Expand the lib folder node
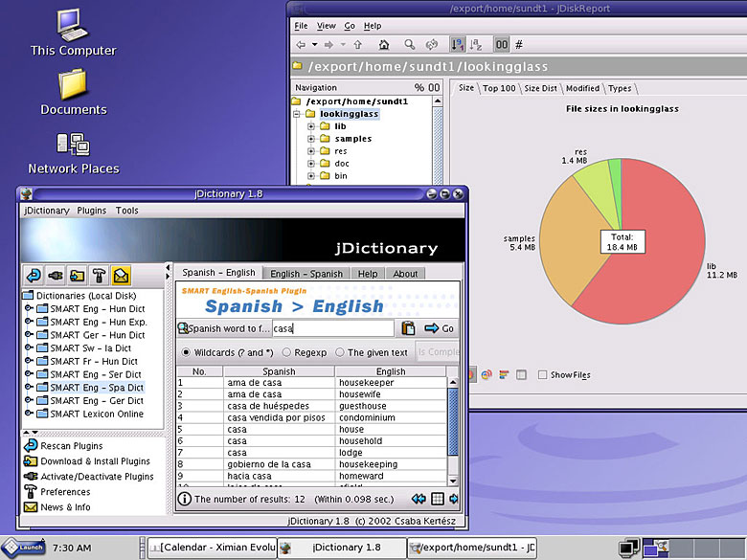 pos(311,126)
